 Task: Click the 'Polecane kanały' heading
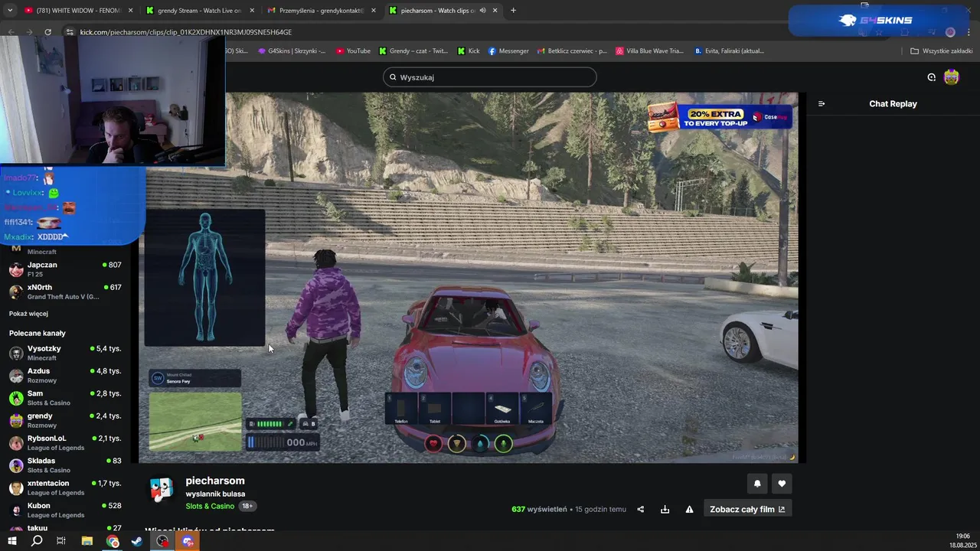38,334
